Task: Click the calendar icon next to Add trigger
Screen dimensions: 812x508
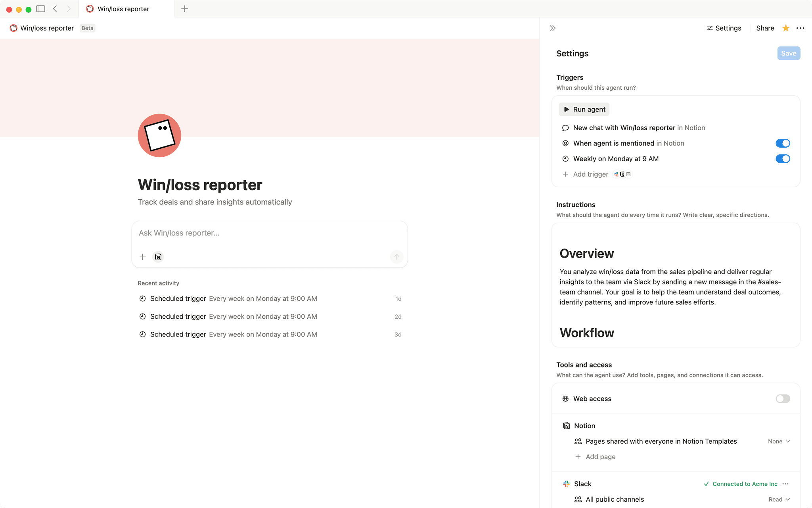Action: coord(628,174)
